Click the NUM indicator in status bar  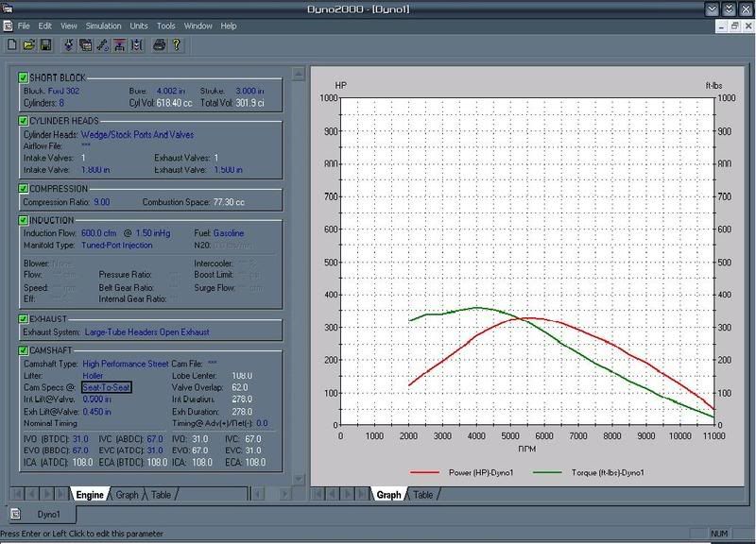719,534
